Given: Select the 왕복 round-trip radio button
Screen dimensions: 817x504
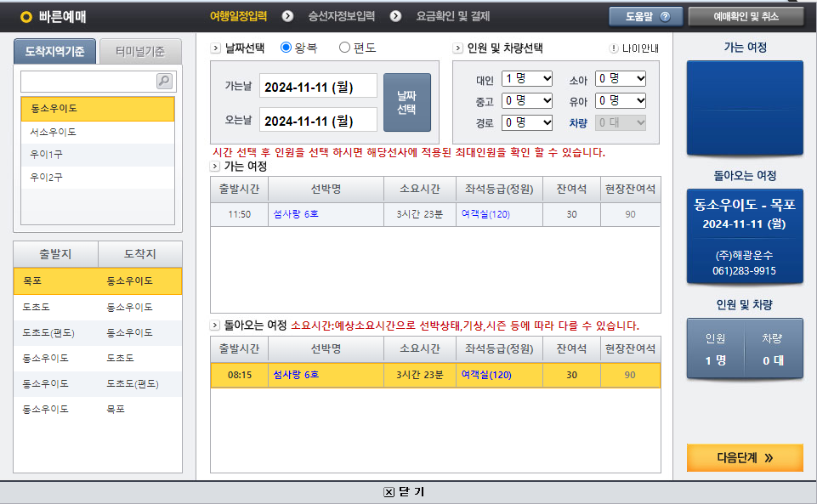Looking at the screenshot, I should (x=285, y=48).
